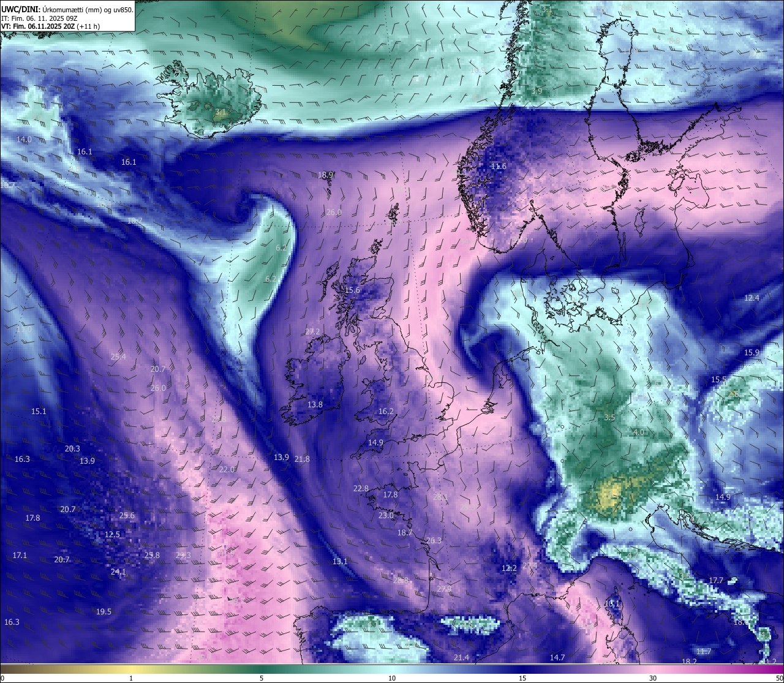784x683 pixels.
Task: Click the '0' tick on the colour scale
Action: 2,678
